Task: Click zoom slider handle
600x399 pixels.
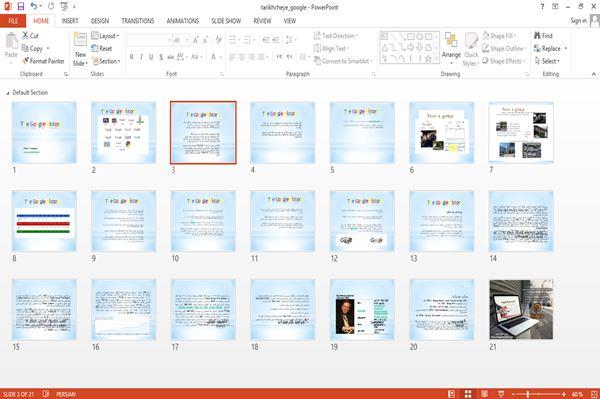Action: [528, 394]
